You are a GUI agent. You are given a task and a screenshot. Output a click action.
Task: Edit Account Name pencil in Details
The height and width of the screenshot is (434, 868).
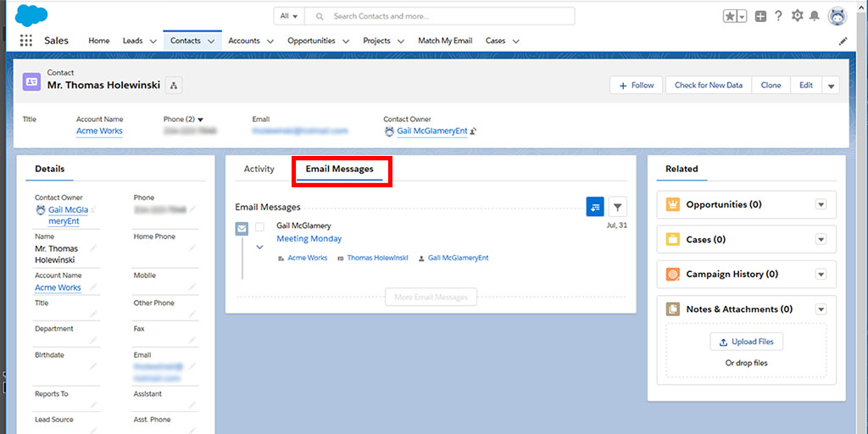coord(93,287)
